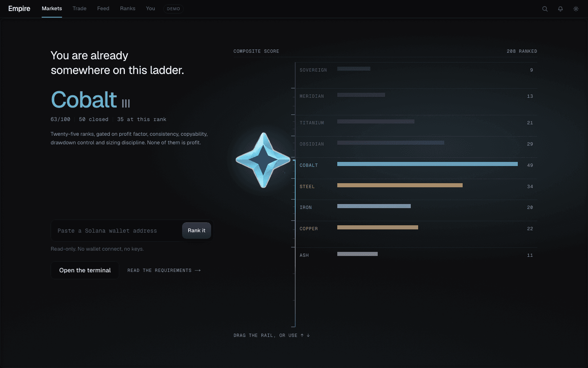This screenshot has height=368, width=588.
Task: Select the OBSIDIAN rank label
Action: tap(312, 144)
